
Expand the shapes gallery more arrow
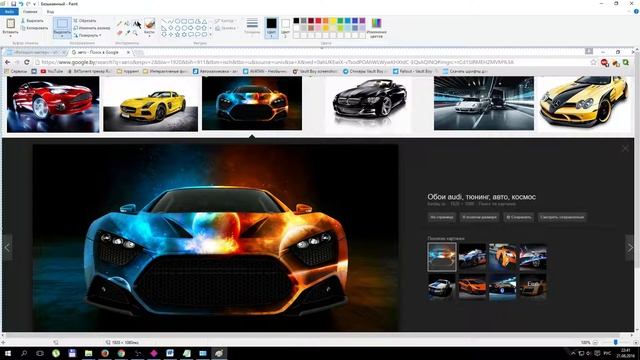[211, 35]
